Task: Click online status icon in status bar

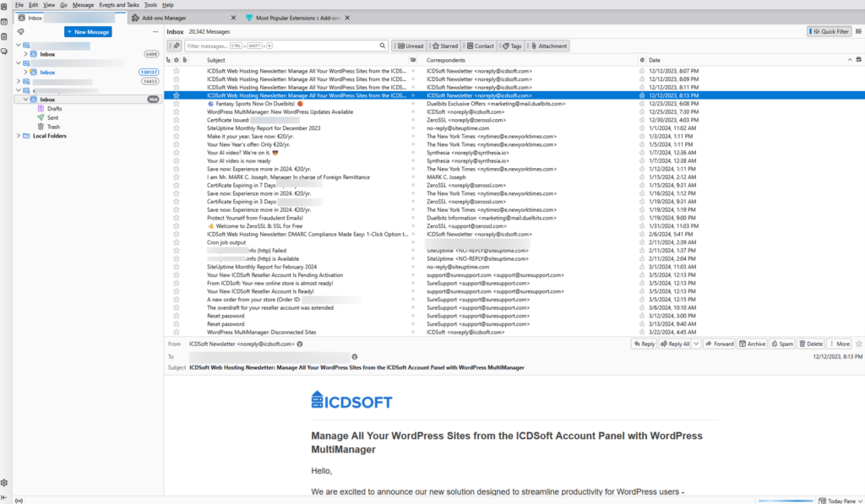Action: point(19,501)
